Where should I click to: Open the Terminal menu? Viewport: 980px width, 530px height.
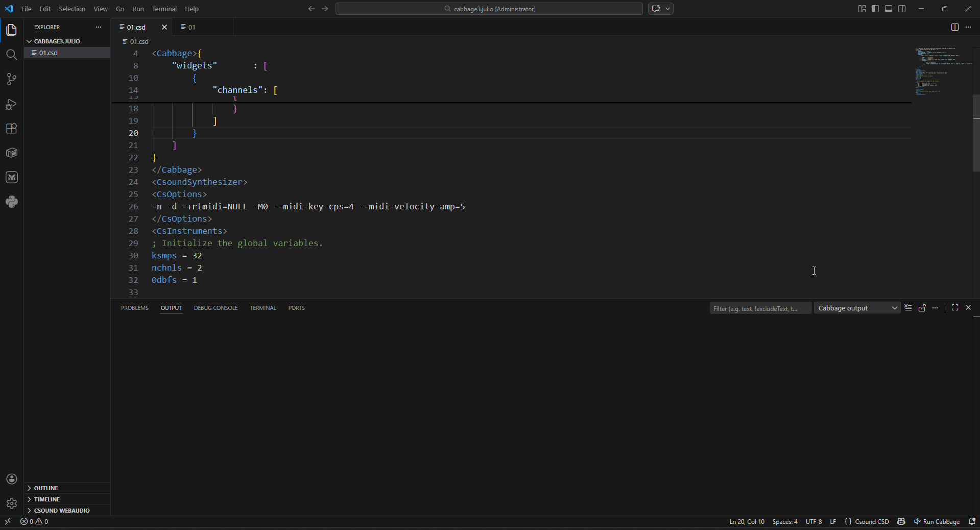point(164,9)
